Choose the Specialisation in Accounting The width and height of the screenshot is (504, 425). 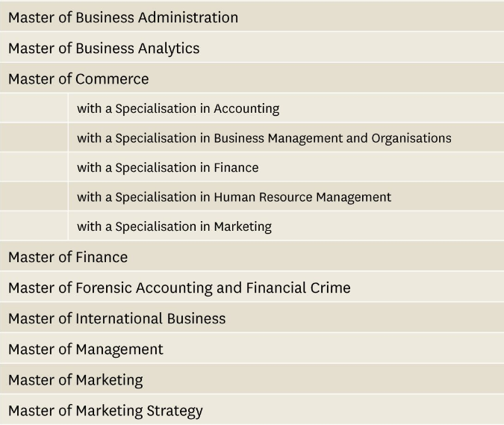[178, 108]
